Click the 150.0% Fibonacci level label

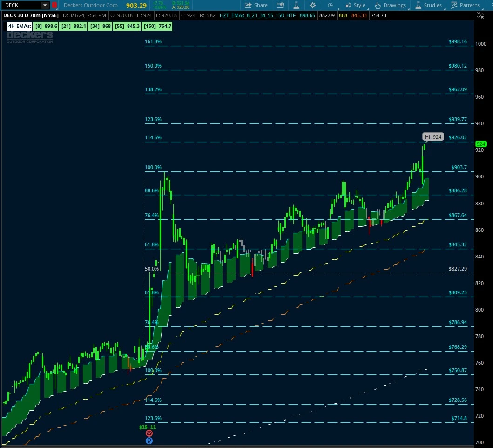(153, 66)
